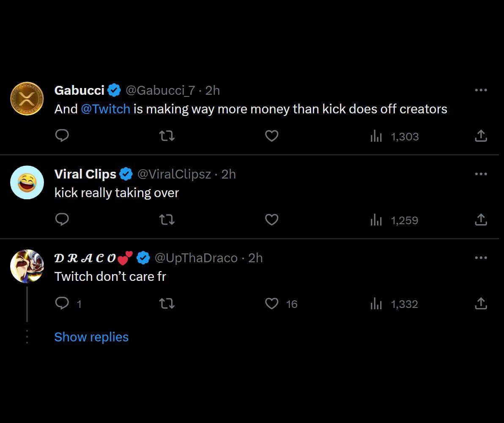Open Gabucci's profile avatar

coord(27,98)
